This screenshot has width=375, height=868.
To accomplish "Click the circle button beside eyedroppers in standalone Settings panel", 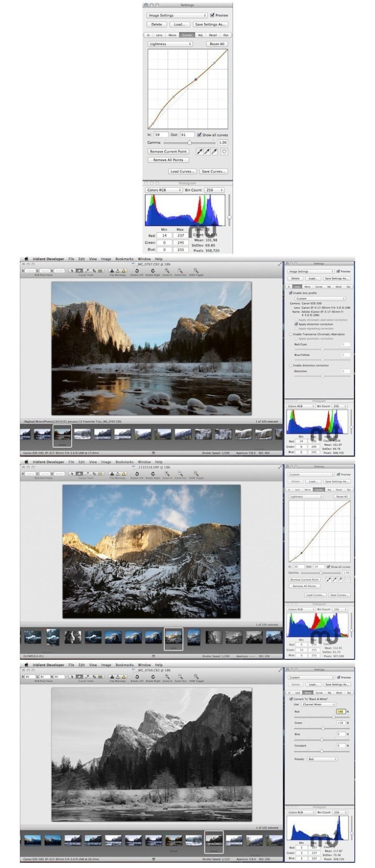I will pyautogui.click(x=224, y=151).
